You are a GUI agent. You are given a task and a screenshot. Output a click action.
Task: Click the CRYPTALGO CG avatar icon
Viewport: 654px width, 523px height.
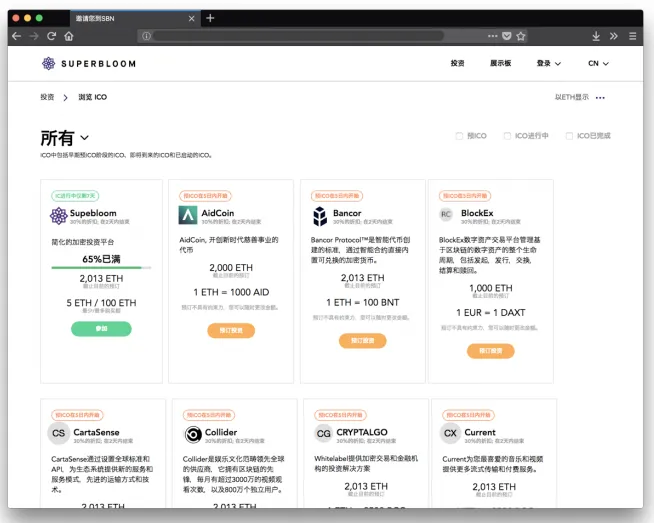point(323,434)
